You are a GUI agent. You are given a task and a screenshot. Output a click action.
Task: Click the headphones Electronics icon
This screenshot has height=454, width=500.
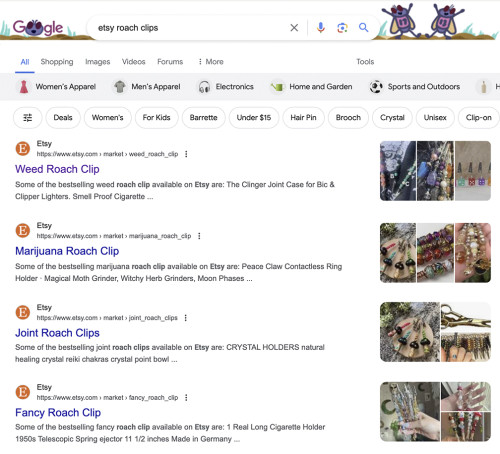[204, 87]
